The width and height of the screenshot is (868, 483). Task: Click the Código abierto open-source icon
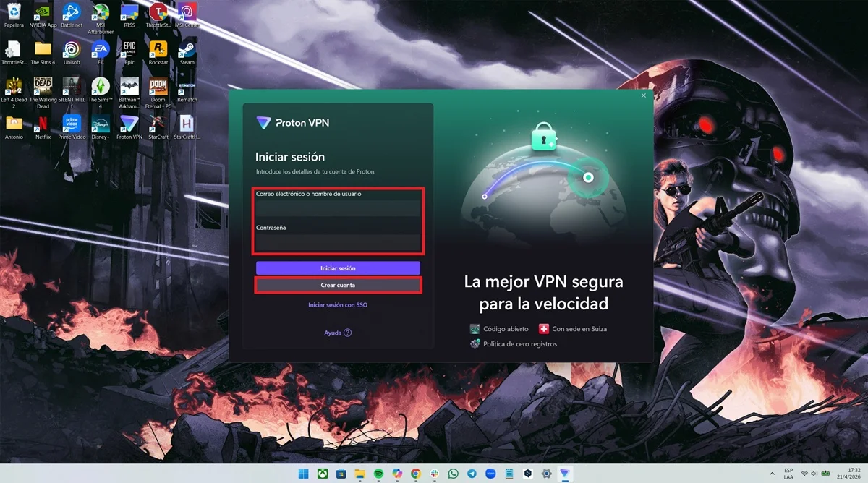pos(475,328)
